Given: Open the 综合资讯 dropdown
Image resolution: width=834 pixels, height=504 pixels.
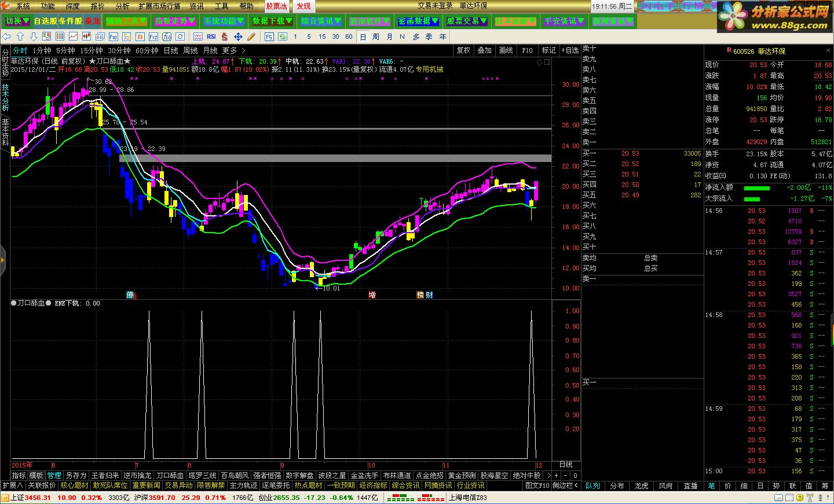Looking at the screenshot, I should (x=321, y=21).
